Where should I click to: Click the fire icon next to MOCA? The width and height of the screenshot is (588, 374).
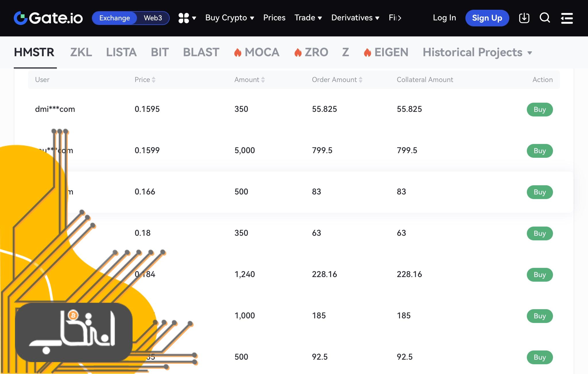pos(238,52)
